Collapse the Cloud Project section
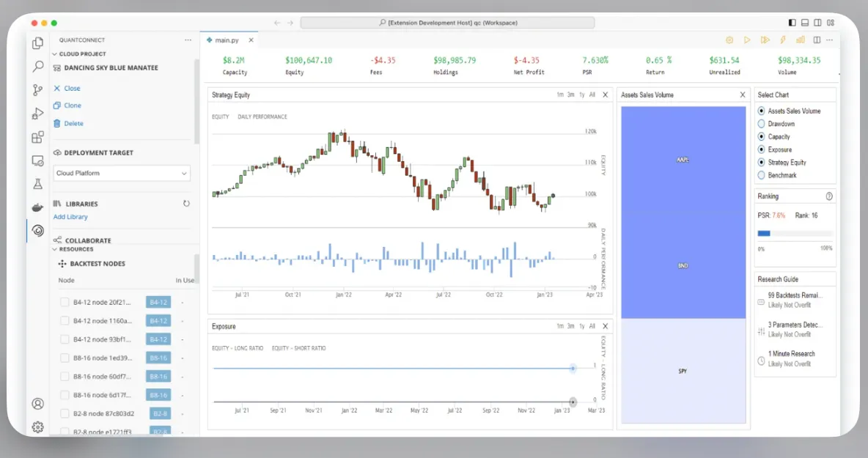 point(53,53)
